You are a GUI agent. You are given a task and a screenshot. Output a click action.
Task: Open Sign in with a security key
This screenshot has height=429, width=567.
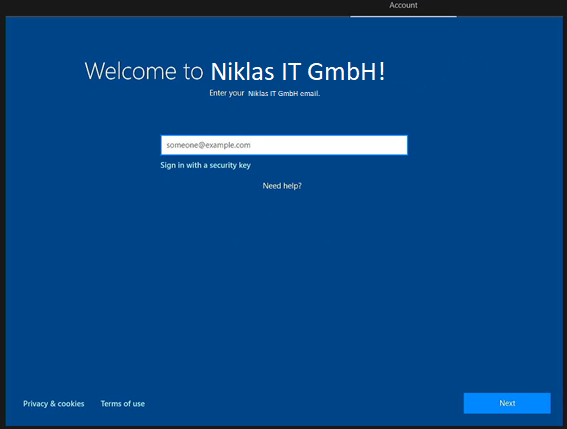click(205, 165)
